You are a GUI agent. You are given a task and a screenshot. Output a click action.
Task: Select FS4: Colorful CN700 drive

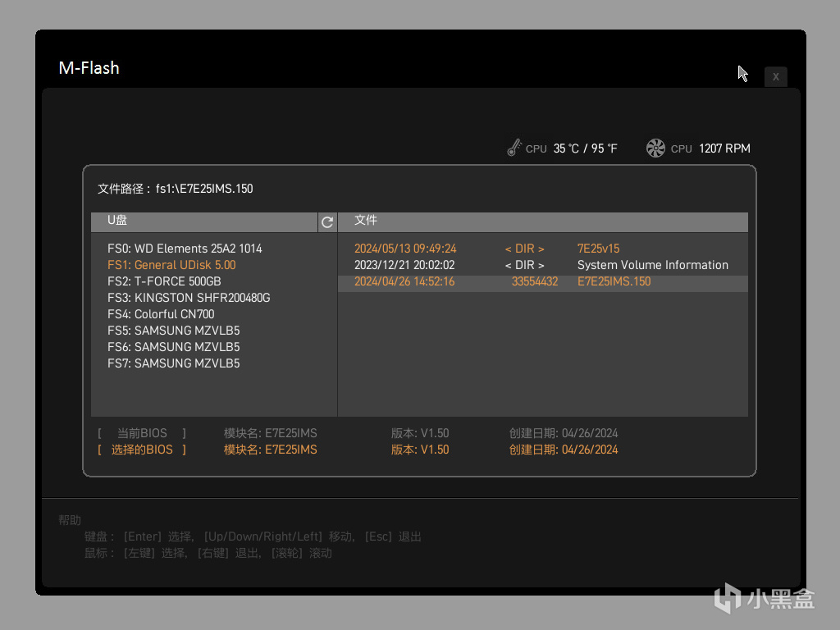tap(161, 314)
